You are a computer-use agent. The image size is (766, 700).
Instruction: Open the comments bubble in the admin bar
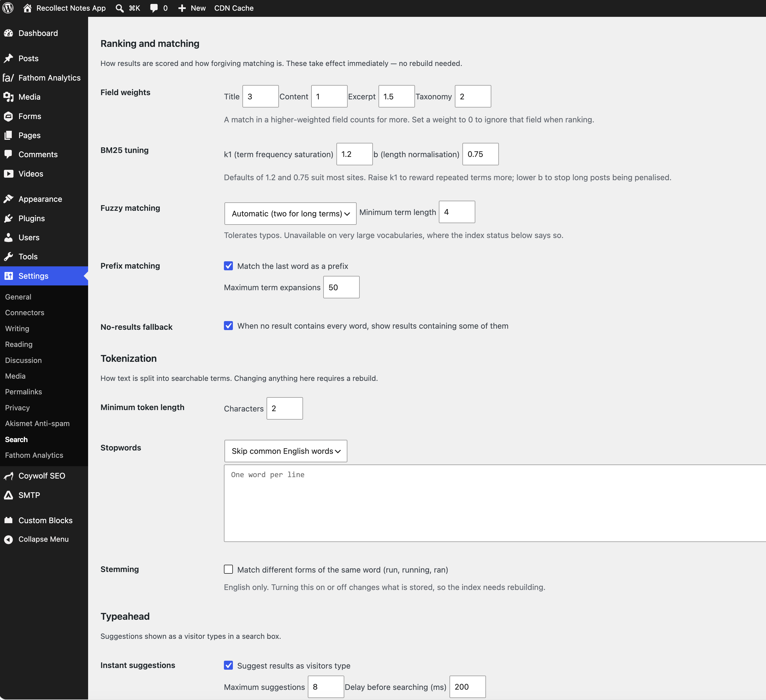coord(154,8)
